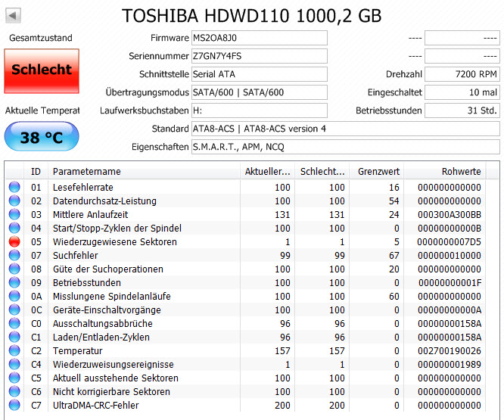Click the status orb for Start/Stopp-Zyklen der Spindel
504x420 pixels.
(14, 228)
